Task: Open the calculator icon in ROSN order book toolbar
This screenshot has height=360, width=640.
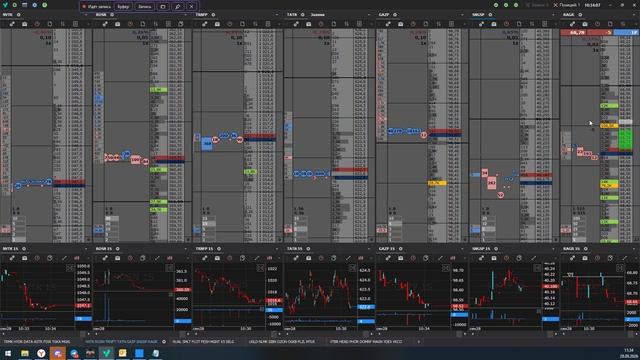Action: (x=168, y=24)
